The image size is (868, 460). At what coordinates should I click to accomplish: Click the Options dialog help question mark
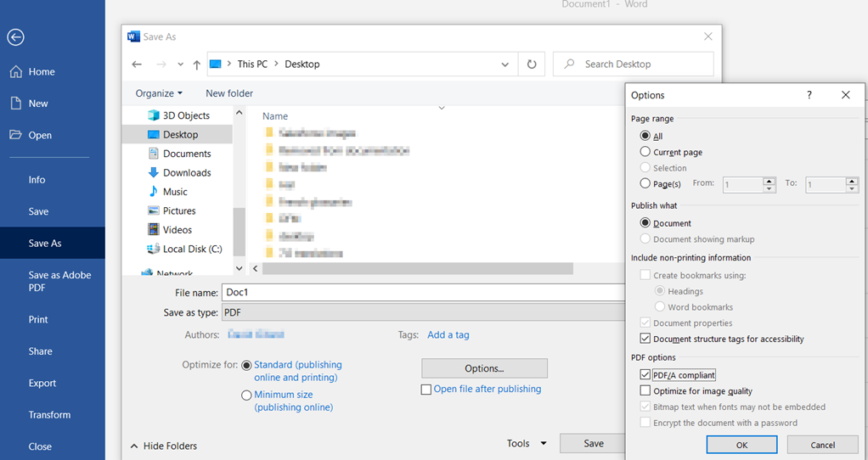click(809, 95)
